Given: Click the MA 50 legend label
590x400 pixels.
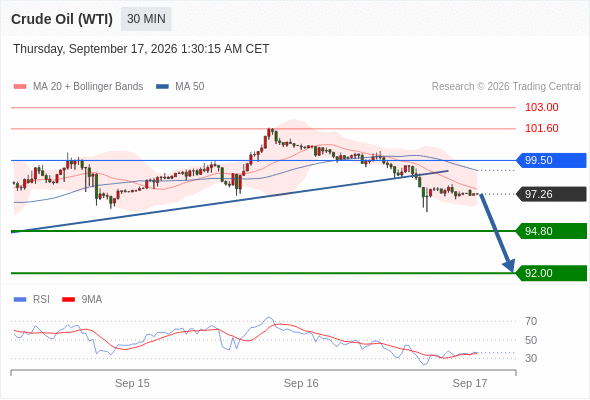Looking at the screenshot, I should pos(190,87).
